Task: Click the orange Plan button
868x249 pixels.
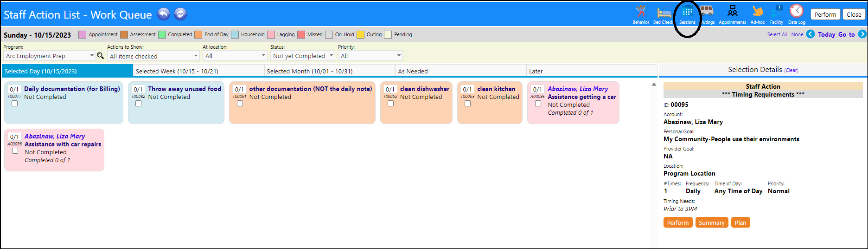Action: tap(740, 223)
